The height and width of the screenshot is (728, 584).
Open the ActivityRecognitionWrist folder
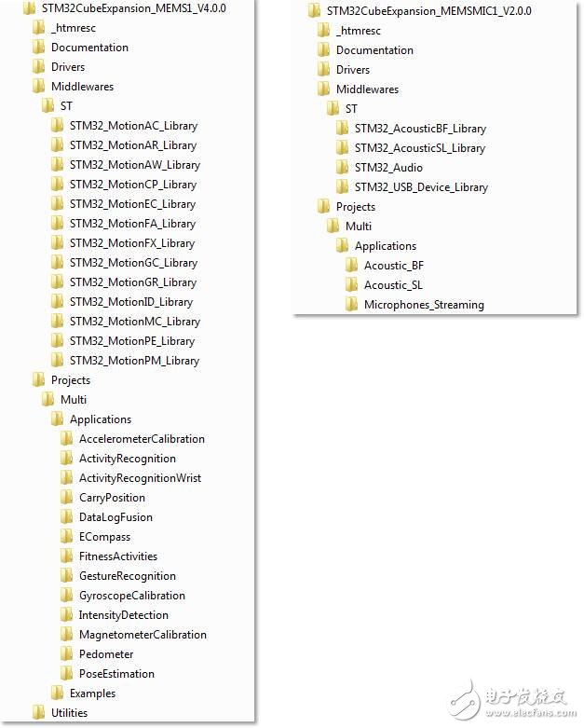point(140,478)
